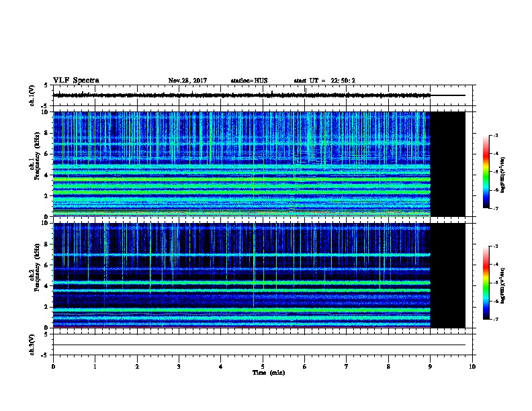The image size is (532, 411).
Task: Click the ch.2 color scale unit label
Action: pyautogui.click(x=503, y=285)
